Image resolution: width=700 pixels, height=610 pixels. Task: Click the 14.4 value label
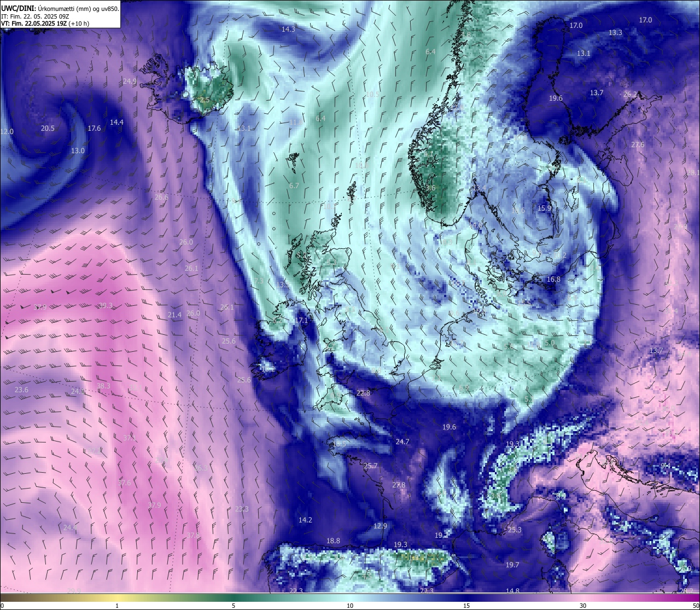(x=116, y=123)
